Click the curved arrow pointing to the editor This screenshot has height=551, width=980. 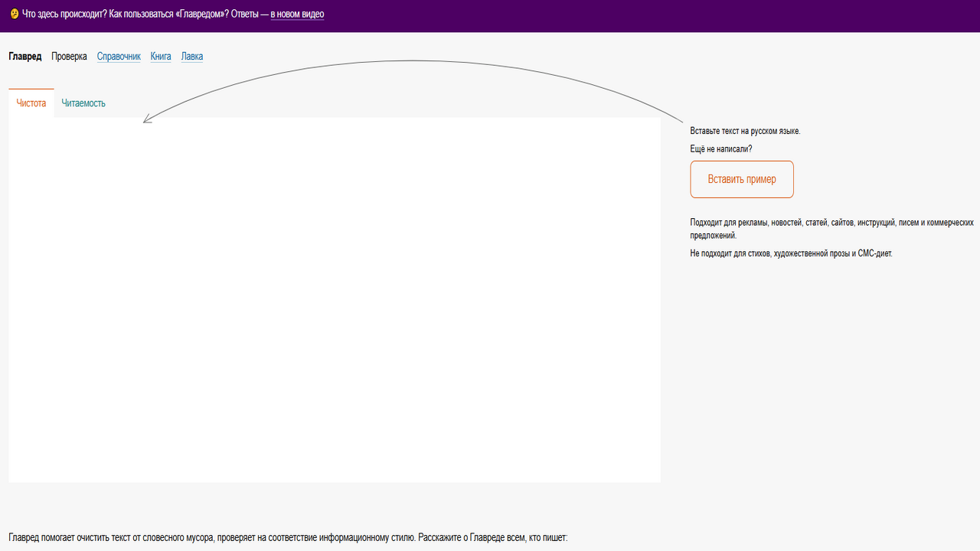pyautogui.click(x=413, y=61)
